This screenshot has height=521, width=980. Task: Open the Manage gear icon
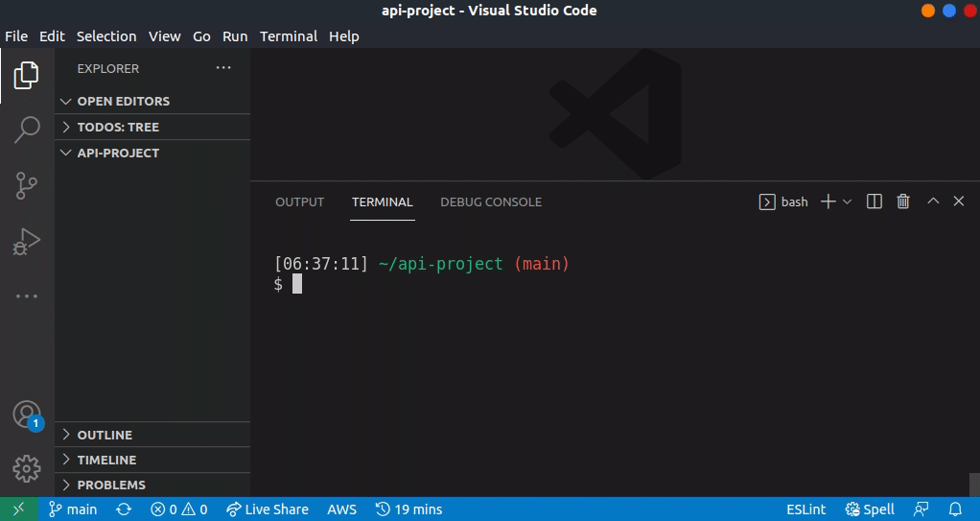coord(26,468)
